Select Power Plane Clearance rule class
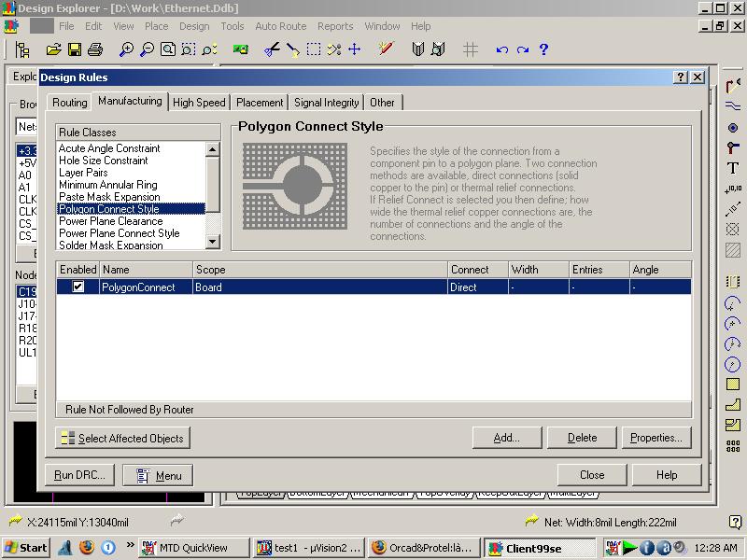 (110, 221)
